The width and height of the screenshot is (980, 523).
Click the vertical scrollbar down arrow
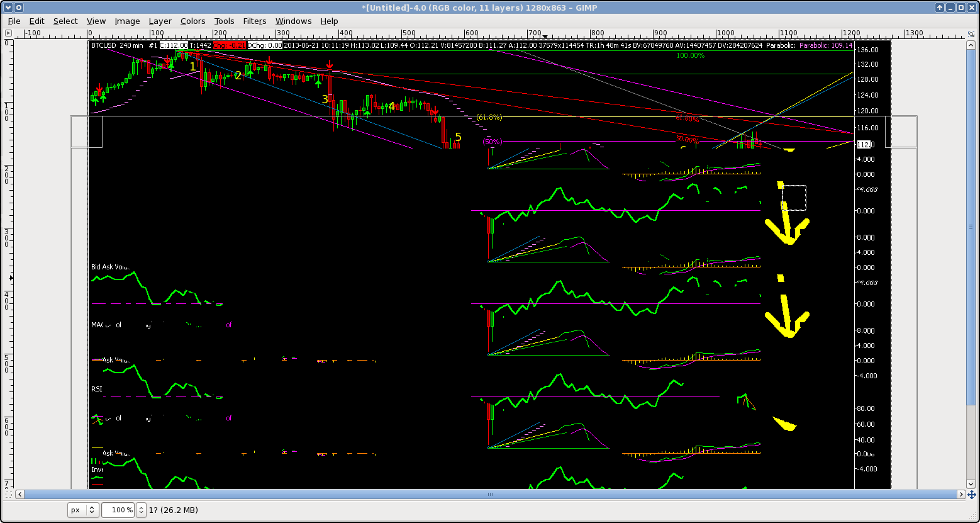tap(972, 484)
